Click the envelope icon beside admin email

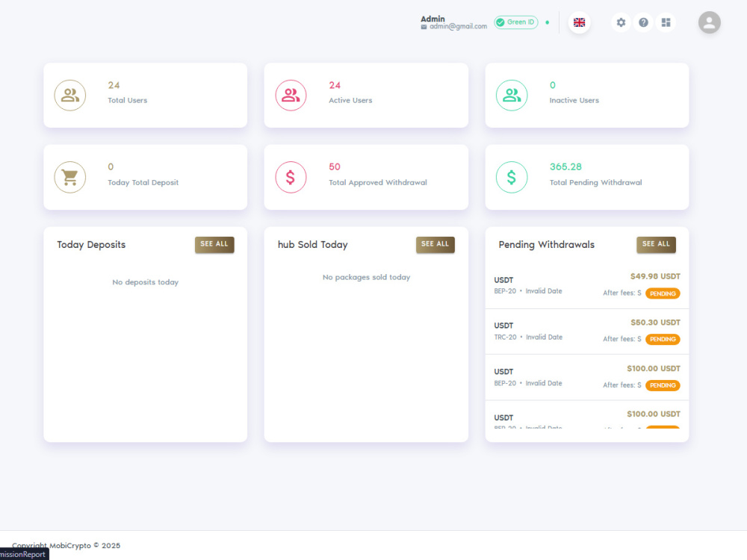tap(424, 27)
